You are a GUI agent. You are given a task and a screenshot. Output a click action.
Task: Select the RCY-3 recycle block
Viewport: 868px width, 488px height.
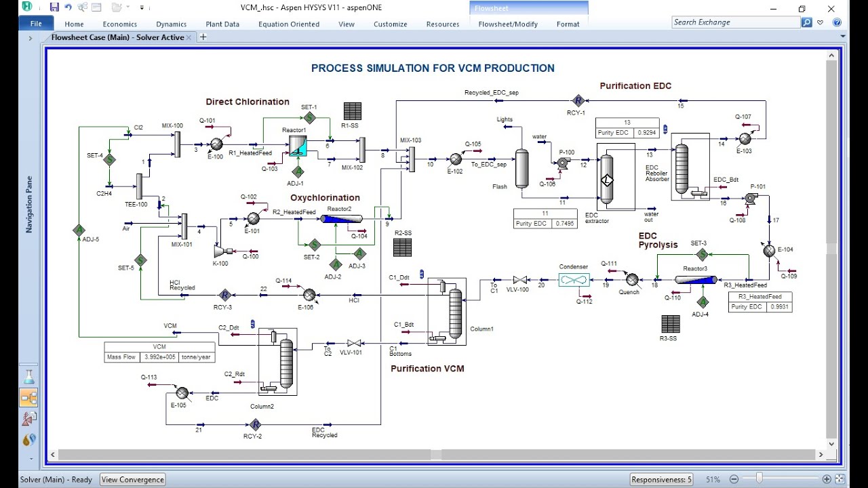(x=225, y=295)
